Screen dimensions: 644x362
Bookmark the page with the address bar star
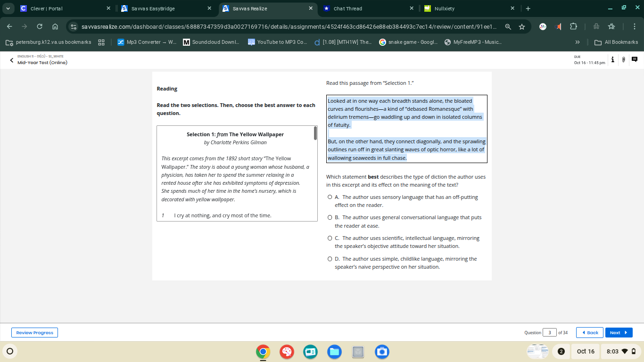522,27
